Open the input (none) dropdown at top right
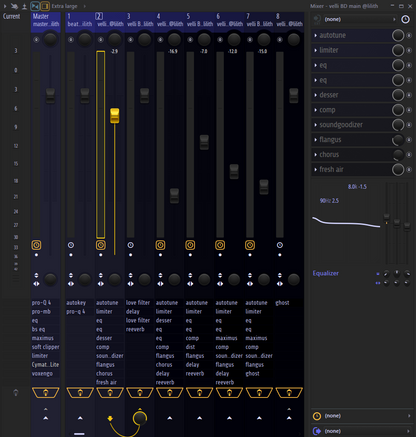This screenshot has height=437, width=416. [x=360, y=19]
